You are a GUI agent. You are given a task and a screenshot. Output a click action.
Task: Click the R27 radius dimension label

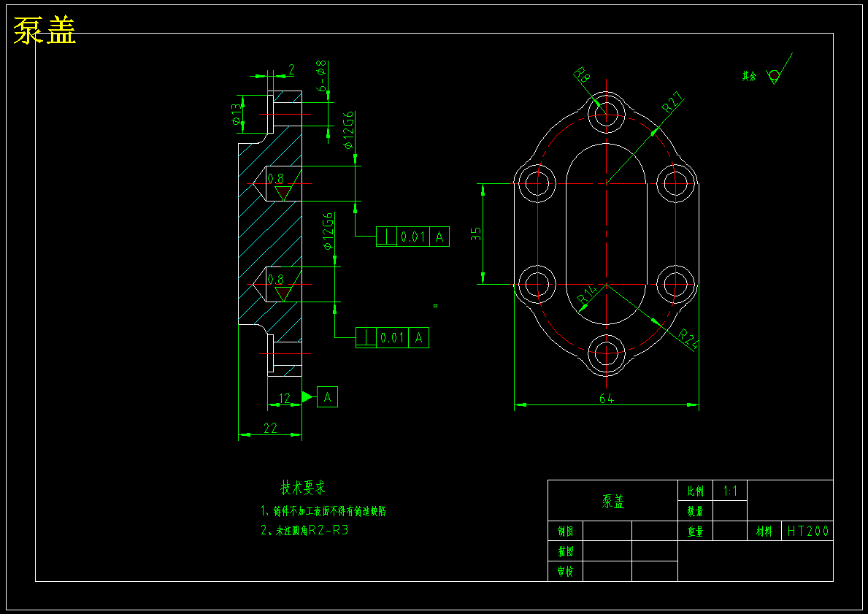pos(674,101)
